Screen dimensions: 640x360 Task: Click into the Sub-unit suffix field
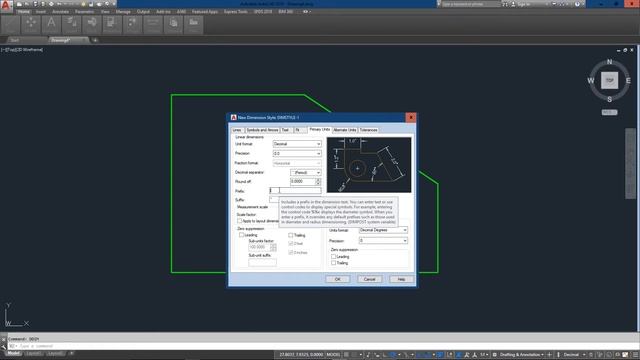point(262,262)
